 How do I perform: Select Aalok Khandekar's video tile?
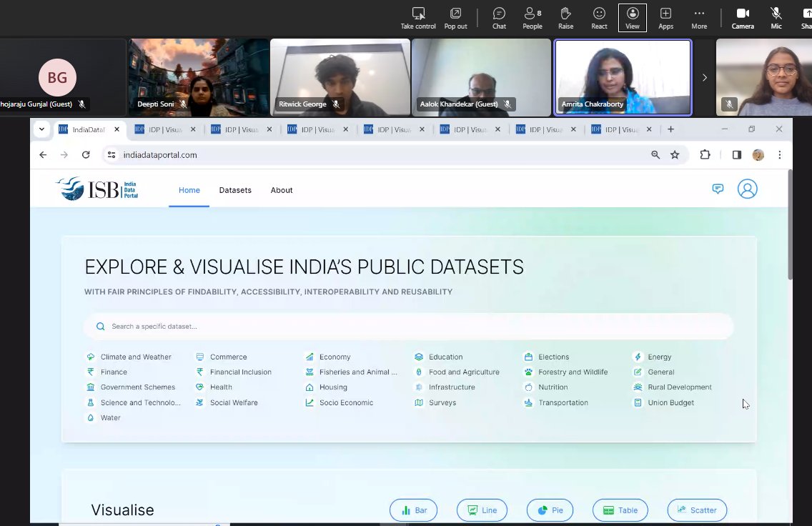click(482, 78)
